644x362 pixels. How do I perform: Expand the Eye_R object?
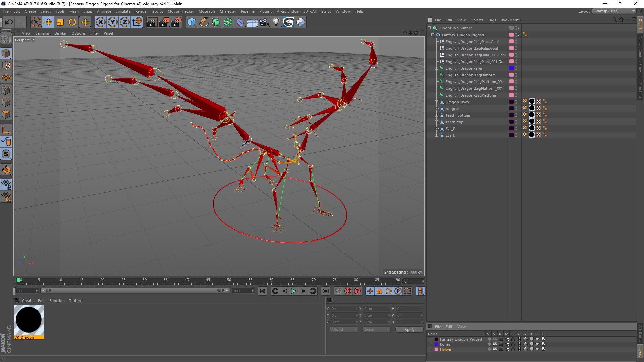(437, 129)
